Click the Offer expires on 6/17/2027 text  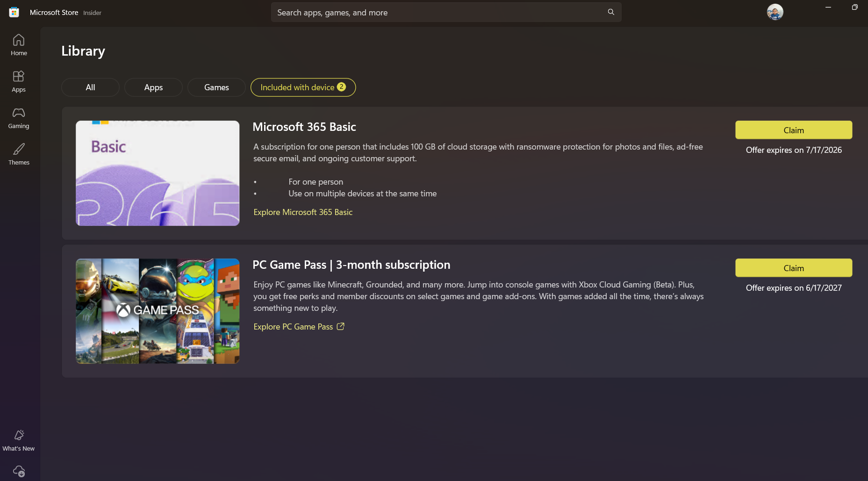click(794, 288)
